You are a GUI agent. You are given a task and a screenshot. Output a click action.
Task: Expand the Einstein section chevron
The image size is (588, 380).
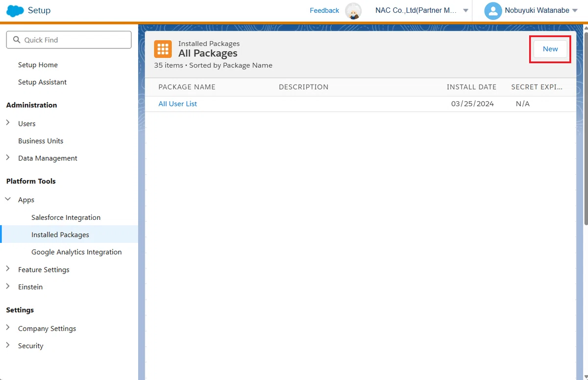coord(8,286)
